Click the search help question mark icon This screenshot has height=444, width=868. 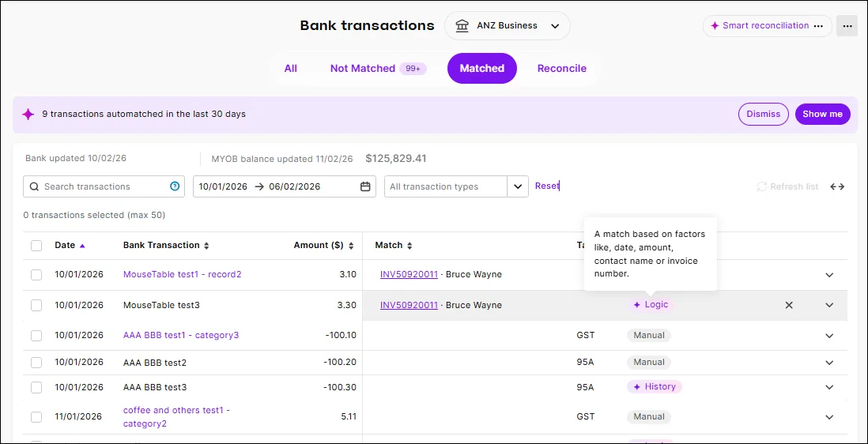pyautogui.click(x=175, y=186)
